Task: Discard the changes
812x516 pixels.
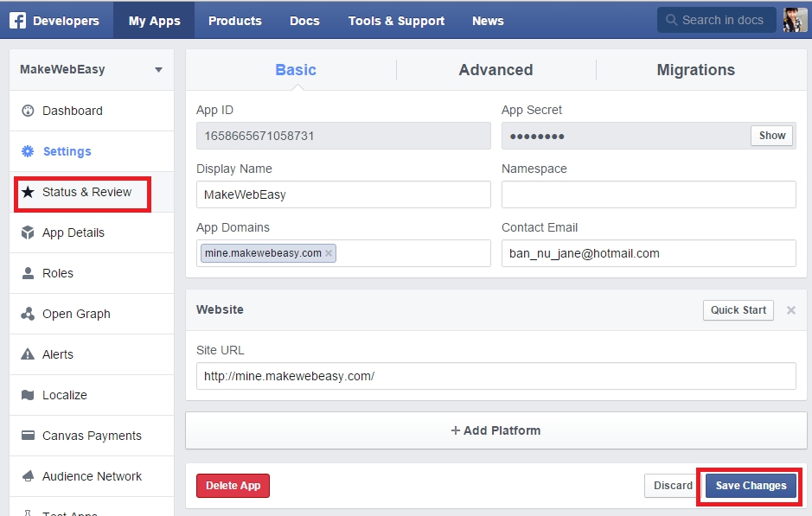Action: (x=673, y=486)
